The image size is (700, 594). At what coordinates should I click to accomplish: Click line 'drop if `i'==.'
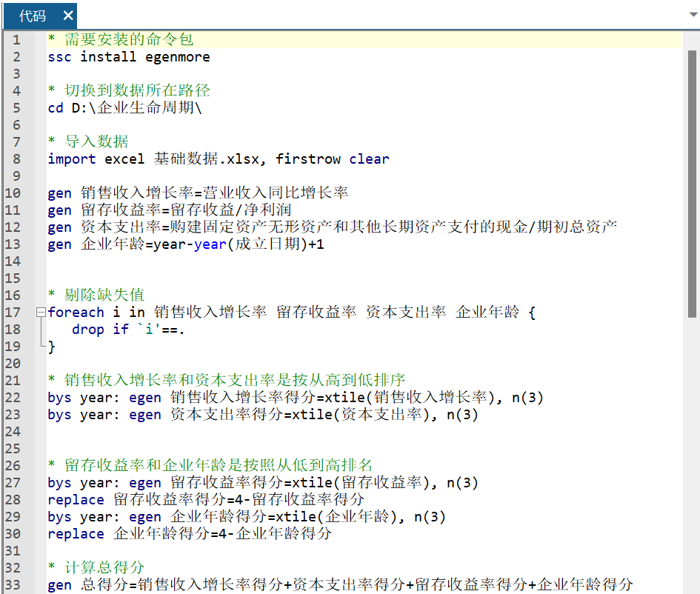point(128,330)
